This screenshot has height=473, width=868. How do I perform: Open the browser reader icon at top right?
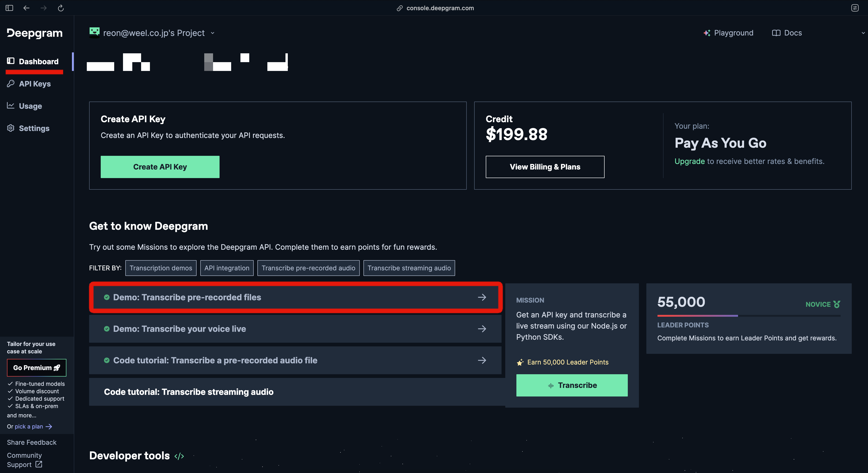tap(855, 8)
